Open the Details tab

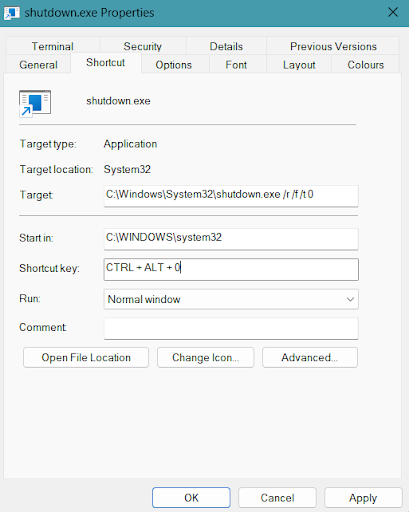coord(226,46)
